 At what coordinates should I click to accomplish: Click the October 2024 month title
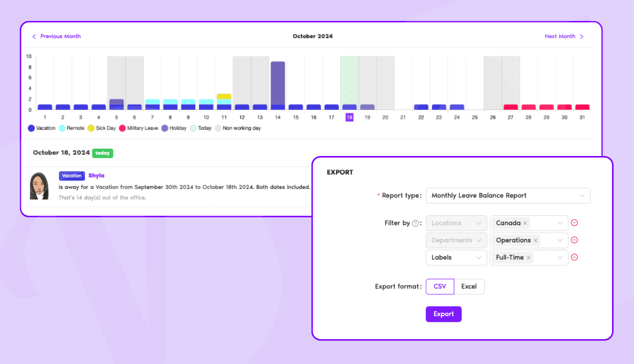click(313, 36)
